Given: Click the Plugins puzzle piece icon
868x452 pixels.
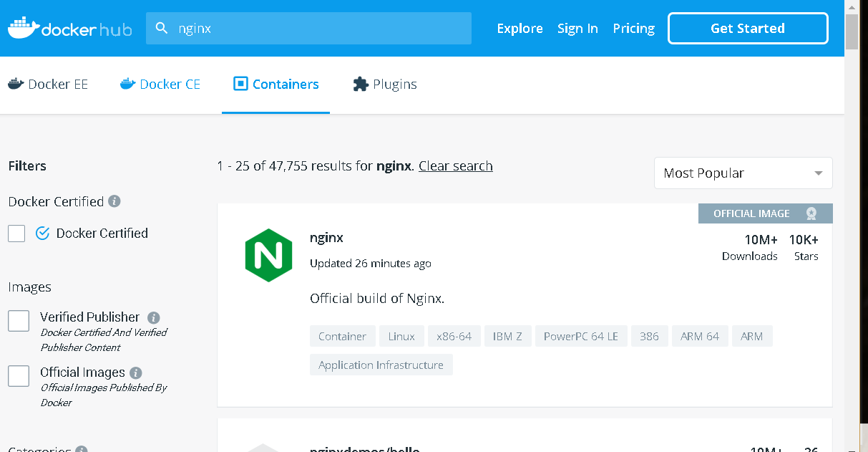Looking at the screenshot, I should click(361, 84).
